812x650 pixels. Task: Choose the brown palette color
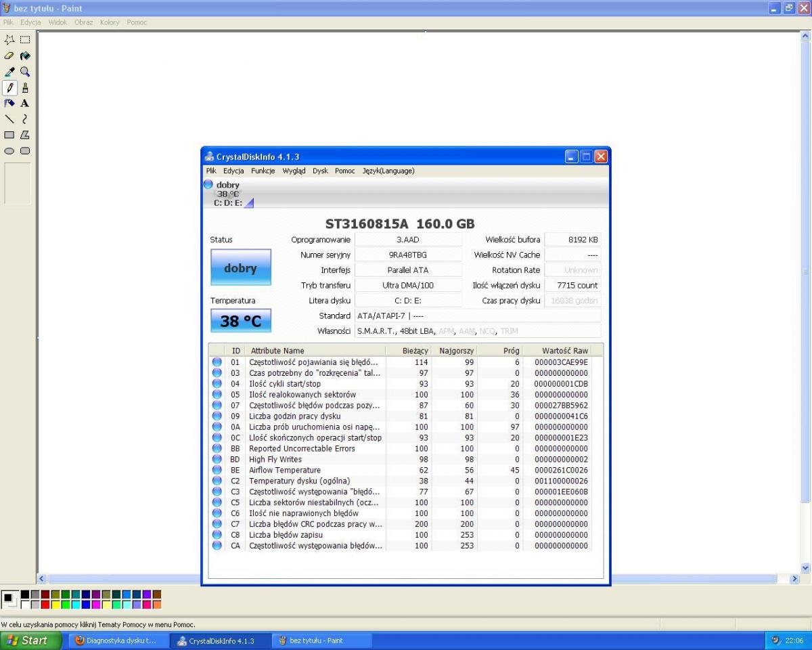157,594
